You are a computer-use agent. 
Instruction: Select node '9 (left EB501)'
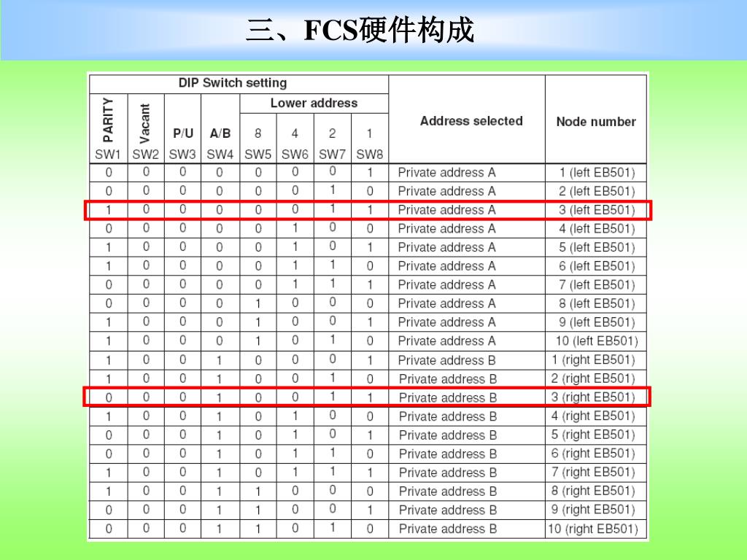coord(597,322)
